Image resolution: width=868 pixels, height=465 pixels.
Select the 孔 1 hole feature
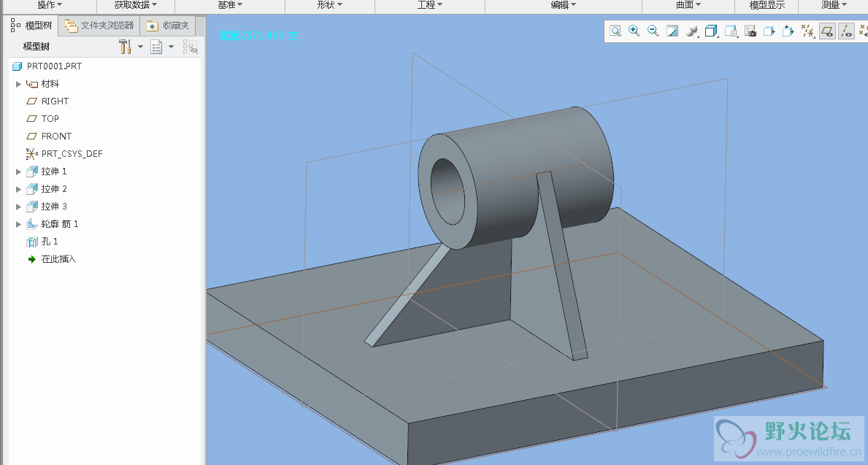pos(42,242)
